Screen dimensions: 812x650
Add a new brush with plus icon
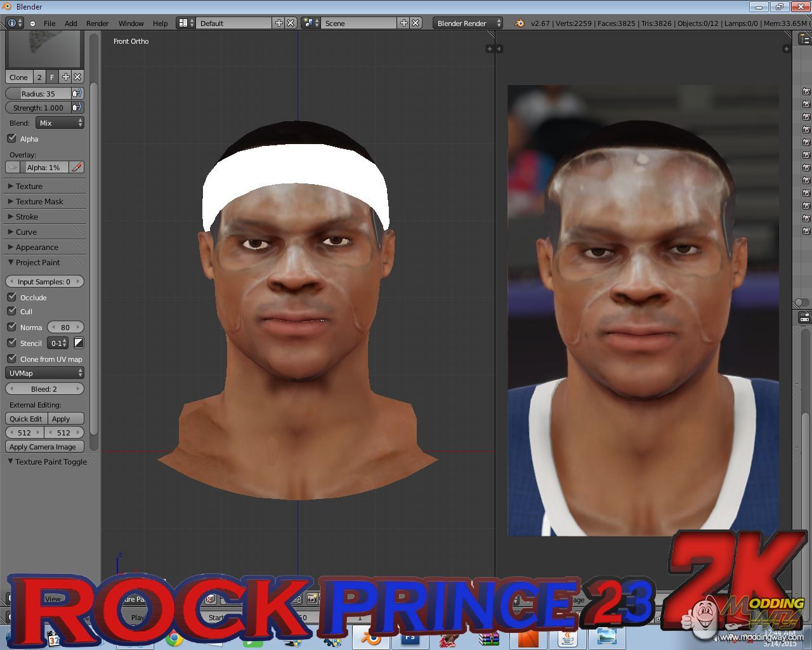(x=65, y=77)
